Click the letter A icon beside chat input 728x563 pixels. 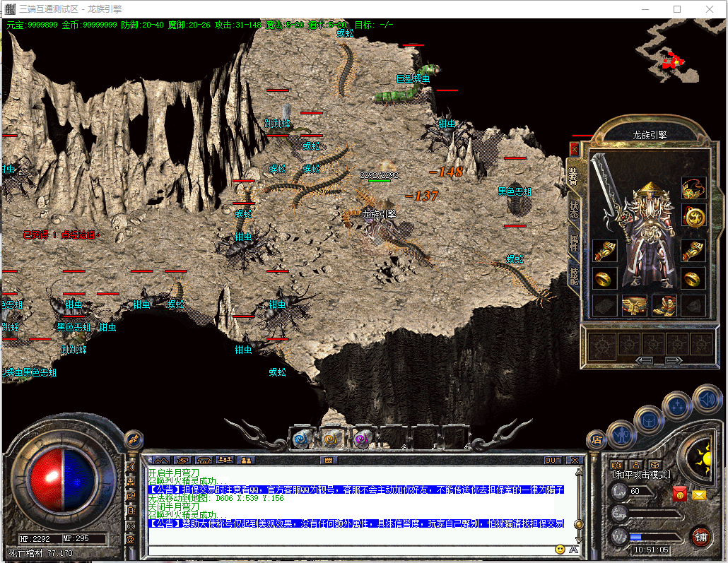click(573, 550)
